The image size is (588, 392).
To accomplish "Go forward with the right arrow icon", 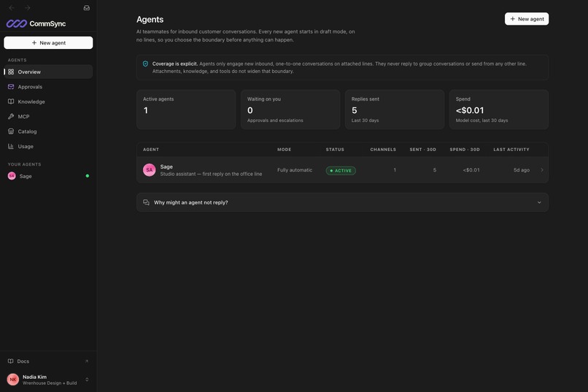I will 28,8.
